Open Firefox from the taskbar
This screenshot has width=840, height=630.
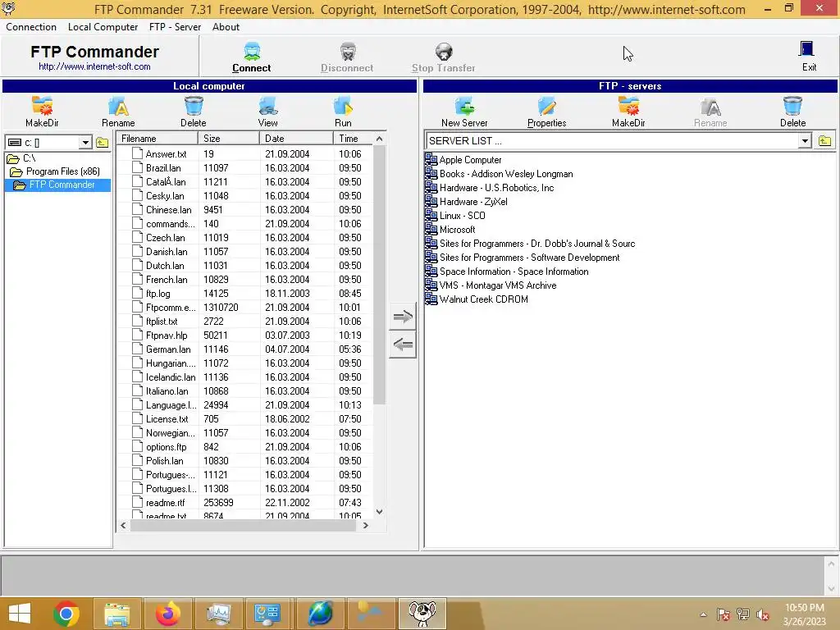click(x=167, y=614)
